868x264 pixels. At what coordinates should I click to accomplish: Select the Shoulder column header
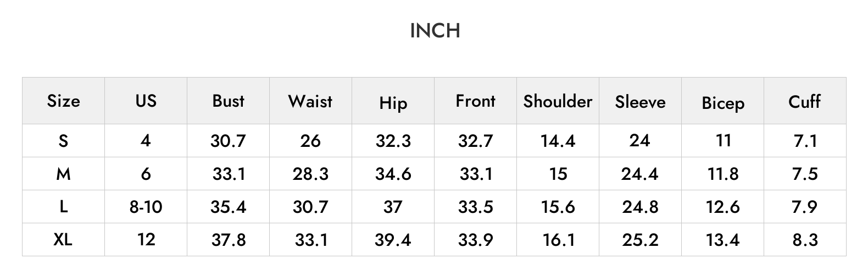558,101
